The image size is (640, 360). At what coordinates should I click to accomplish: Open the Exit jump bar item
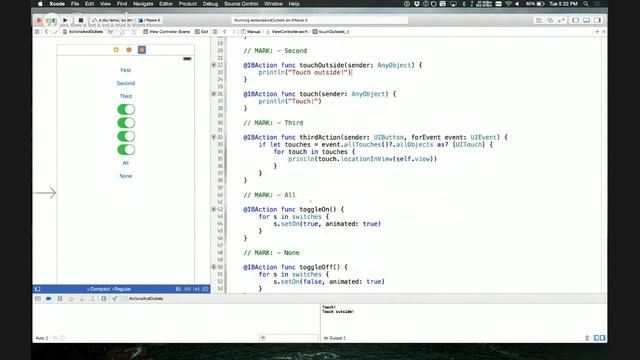[x=202, y=31]
